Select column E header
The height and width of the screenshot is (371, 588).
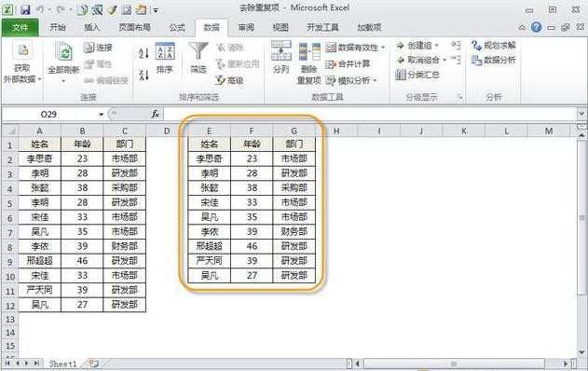210,131
